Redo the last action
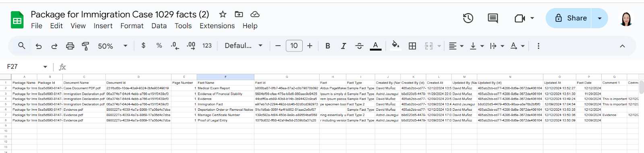 pos(54,46)
